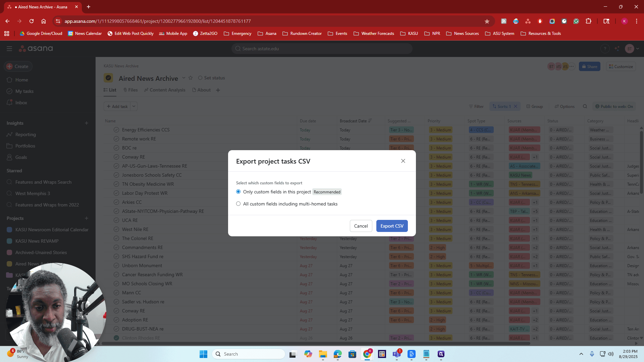Open the user avatar account dropdown
The image size is (644, 362).
point(632,49)
